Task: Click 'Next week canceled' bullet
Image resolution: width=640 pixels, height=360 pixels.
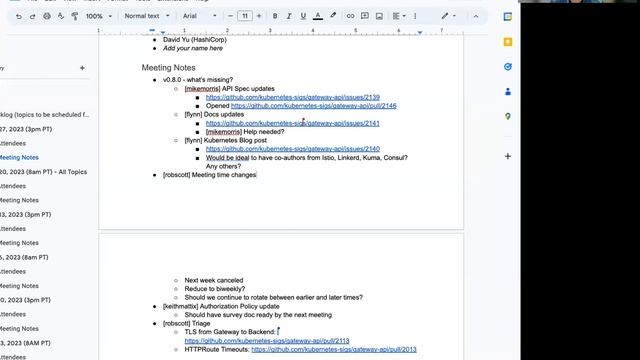Action: pyautogui.click(x=214, y=280)
